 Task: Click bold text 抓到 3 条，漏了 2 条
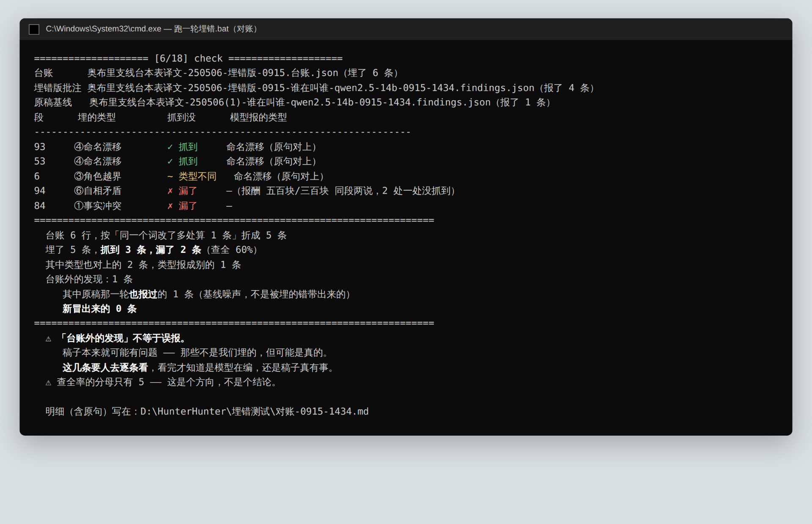(151, 250)
